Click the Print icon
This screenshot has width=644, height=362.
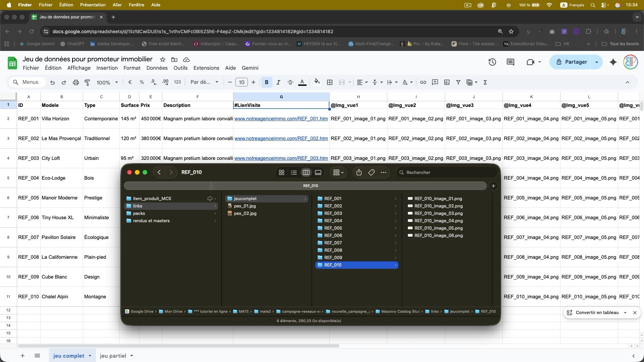click(76, 82)
